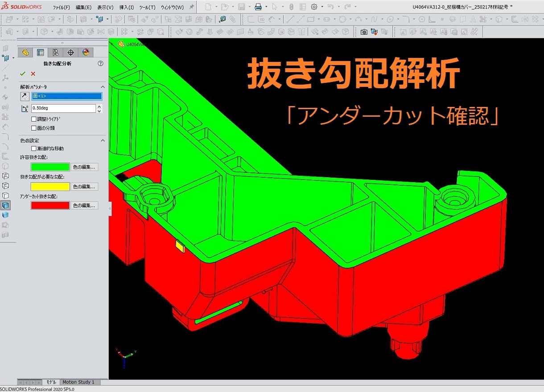Cancel draft analysis with red X
Screen dimensions: 544x392
33,74
